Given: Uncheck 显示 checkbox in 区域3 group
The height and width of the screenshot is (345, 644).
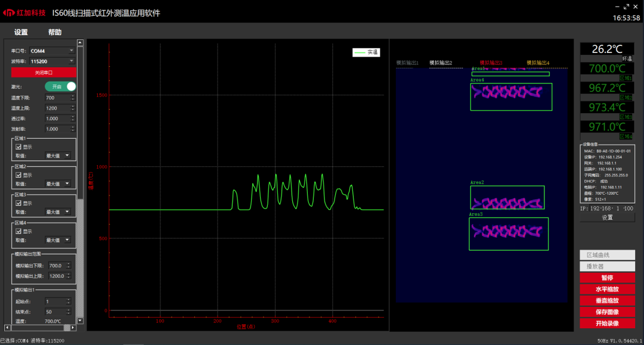Looking at the screenshot, I should (19, 203).
